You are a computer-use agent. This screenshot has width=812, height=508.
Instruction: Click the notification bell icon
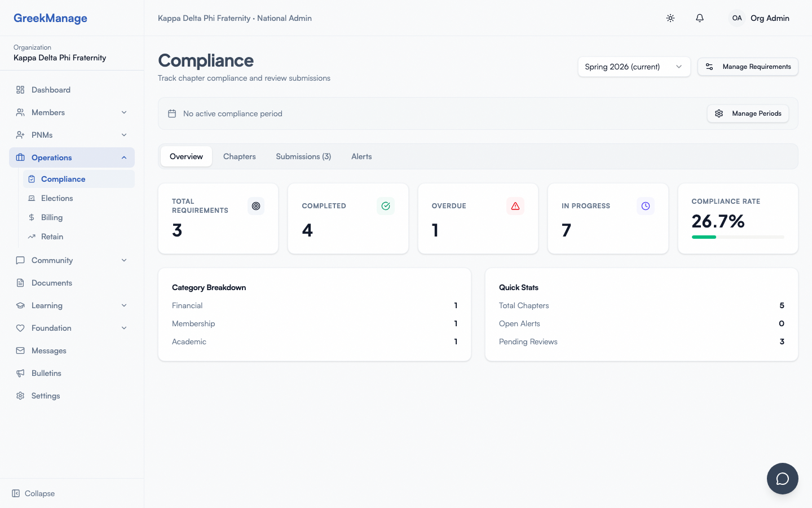[699, 18]
